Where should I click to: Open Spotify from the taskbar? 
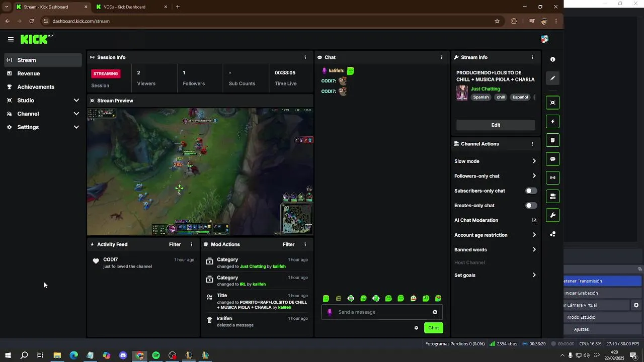coord(156,355)
